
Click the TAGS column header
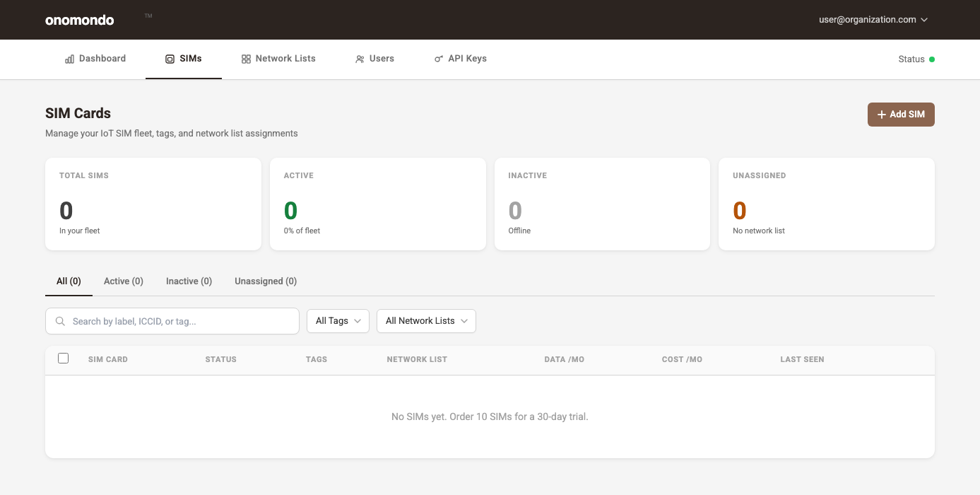(317, 359)
